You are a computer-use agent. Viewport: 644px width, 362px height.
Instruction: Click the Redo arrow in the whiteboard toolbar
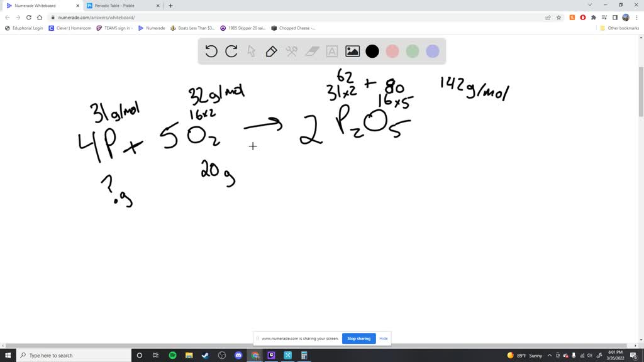coord(231,52)
